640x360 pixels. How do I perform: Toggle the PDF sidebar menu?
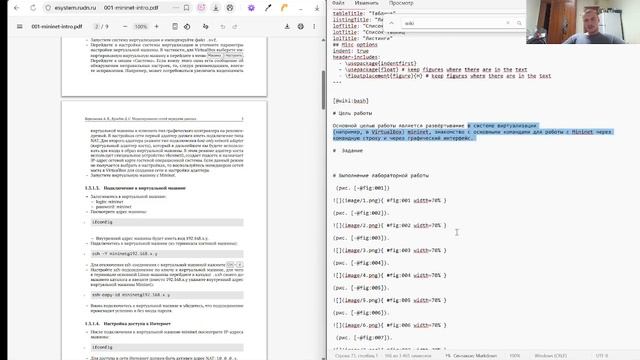click(x=20, y=27)
